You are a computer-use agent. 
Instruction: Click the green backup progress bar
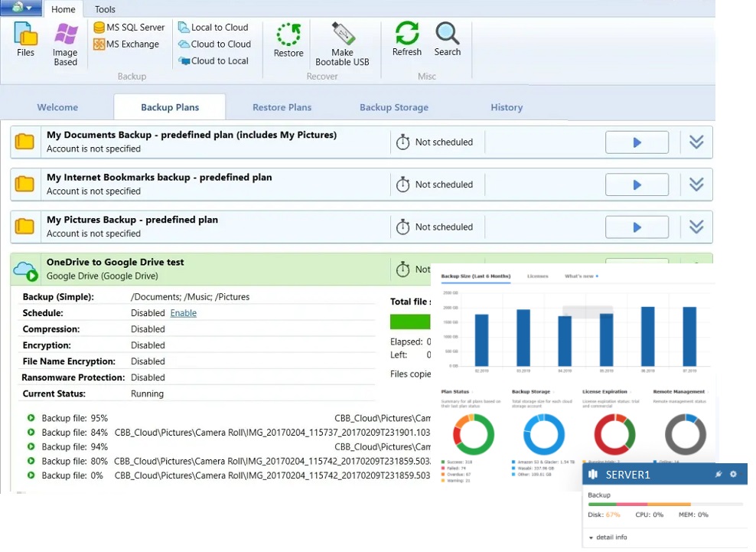point(410,322)
